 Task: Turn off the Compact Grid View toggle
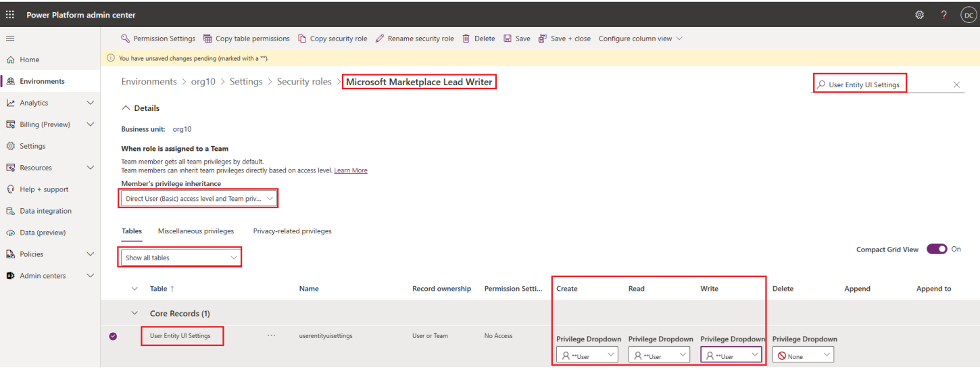tap(937, 249)
